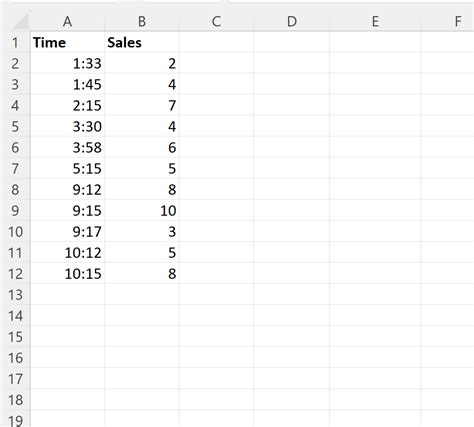Select row 15 header
This screenshot has width=474, height=427.
click(15, 337)
